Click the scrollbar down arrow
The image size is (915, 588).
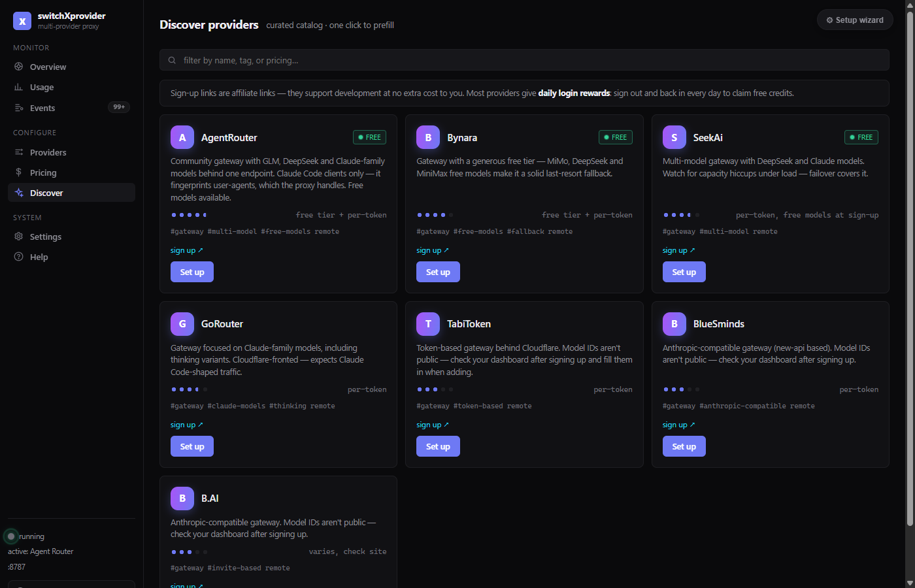click(x=910, y=583)
